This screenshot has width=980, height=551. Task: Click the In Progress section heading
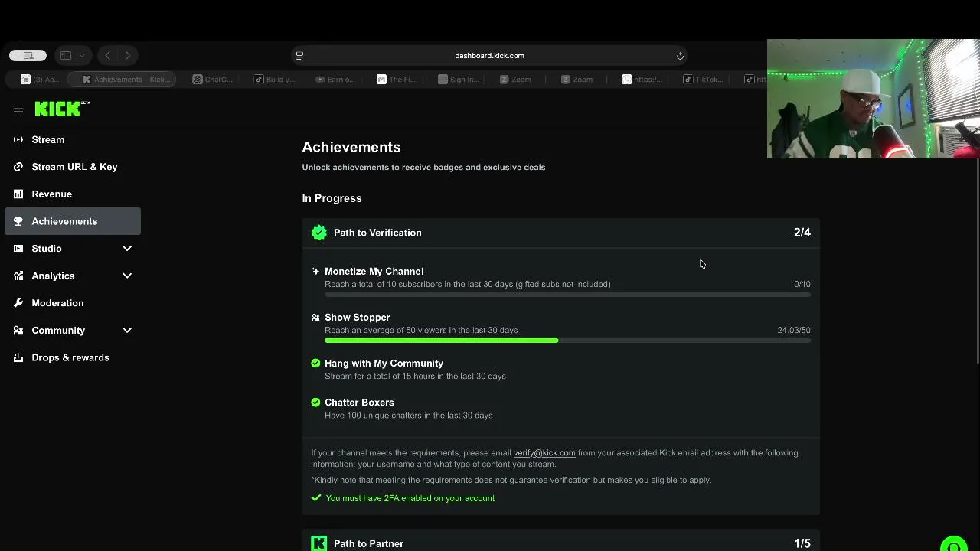(332, 198)
